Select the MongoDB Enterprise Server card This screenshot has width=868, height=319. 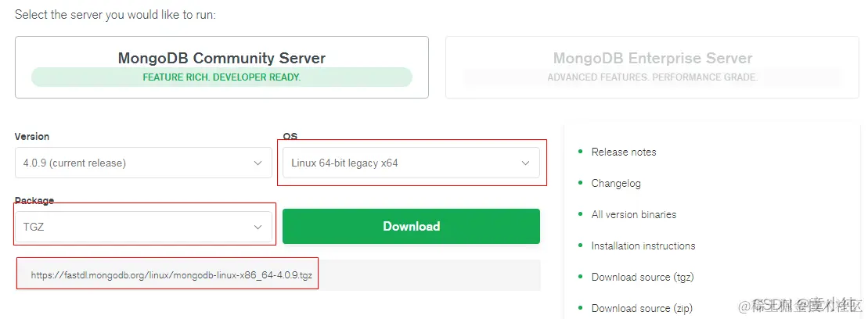coord(652,67)
